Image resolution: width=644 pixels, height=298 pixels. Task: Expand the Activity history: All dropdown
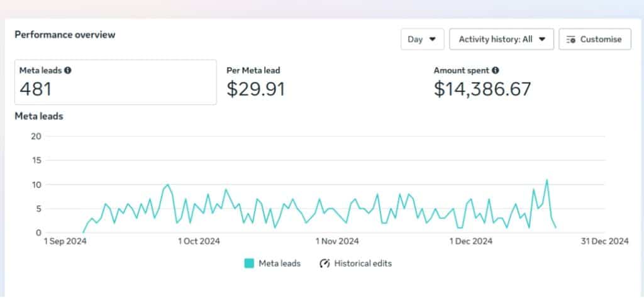(x=501, y=39)
